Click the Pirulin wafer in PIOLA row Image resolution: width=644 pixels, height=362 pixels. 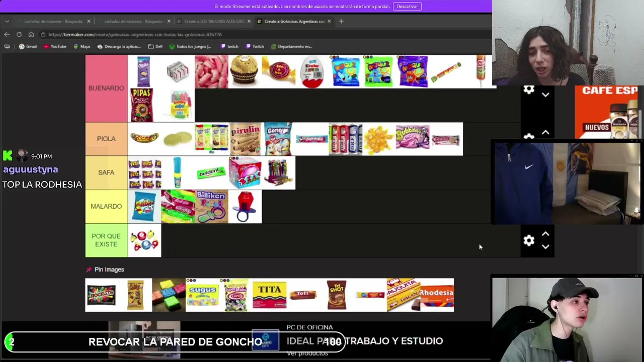tap(245, 139)
